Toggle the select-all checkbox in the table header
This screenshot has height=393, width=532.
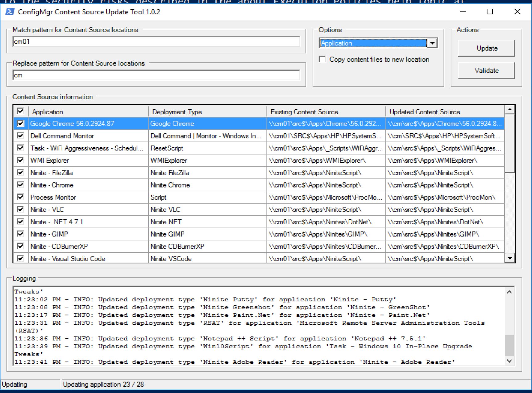20,111
